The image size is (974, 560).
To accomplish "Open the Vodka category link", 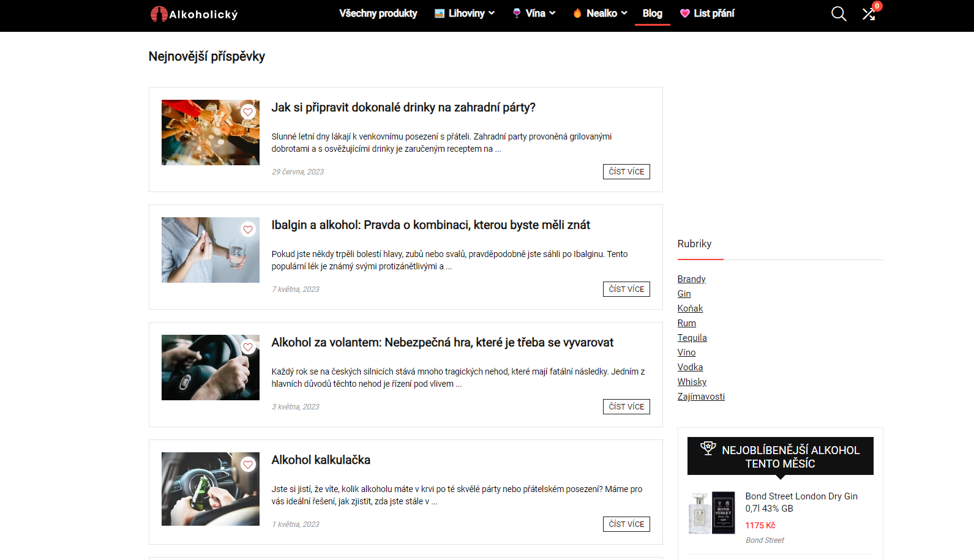I will coord(690,367).
